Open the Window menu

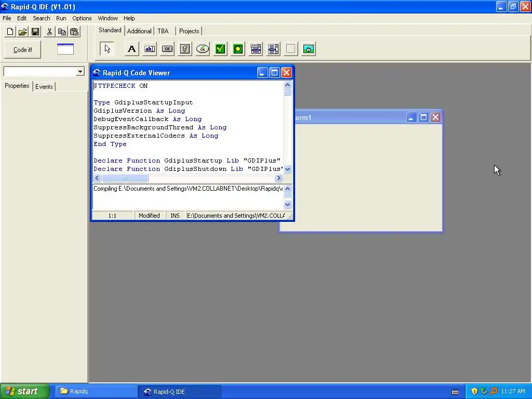tap(108, 18)
